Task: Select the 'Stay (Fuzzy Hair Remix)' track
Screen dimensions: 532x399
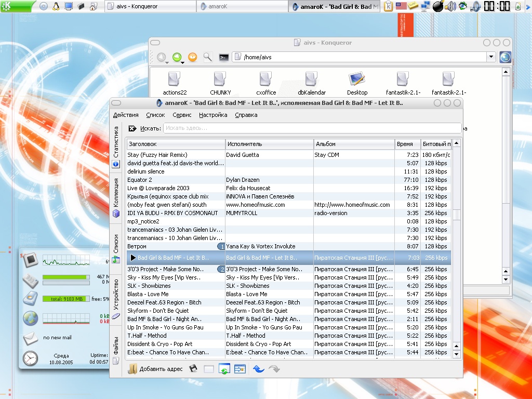Action: click(x=289, y=155)
